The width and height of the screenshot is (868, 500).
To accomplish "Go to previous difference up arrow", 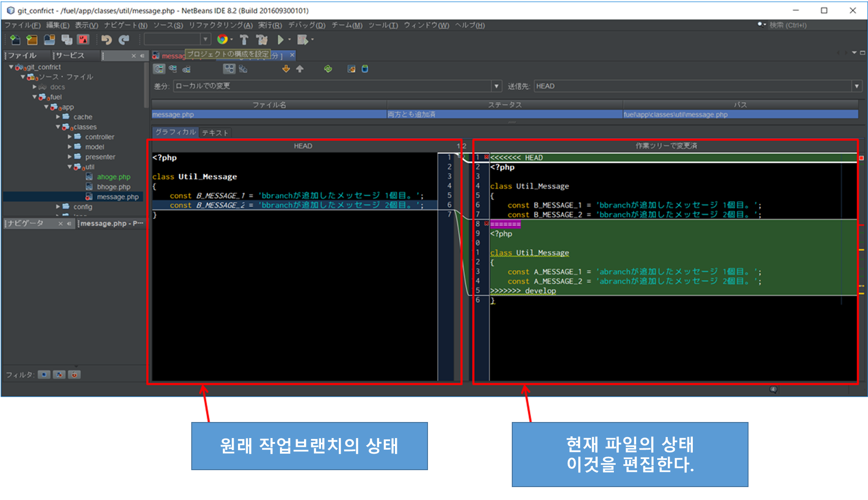I will point(300,69).
